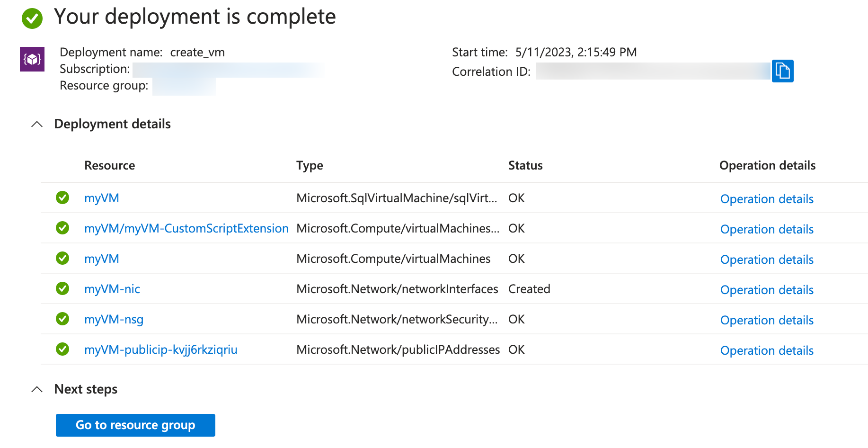
Task: Click the Type column header
Action: [310, 165]
